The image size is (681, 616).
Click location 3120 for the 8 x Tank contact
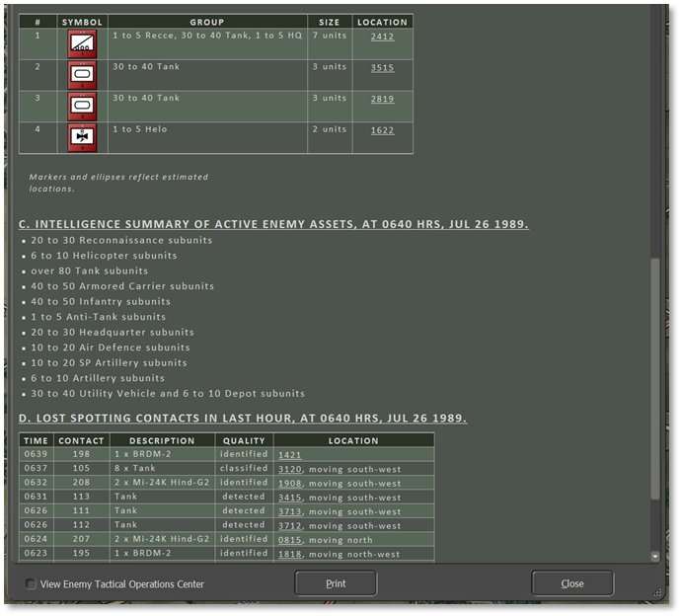click(289, 469)
